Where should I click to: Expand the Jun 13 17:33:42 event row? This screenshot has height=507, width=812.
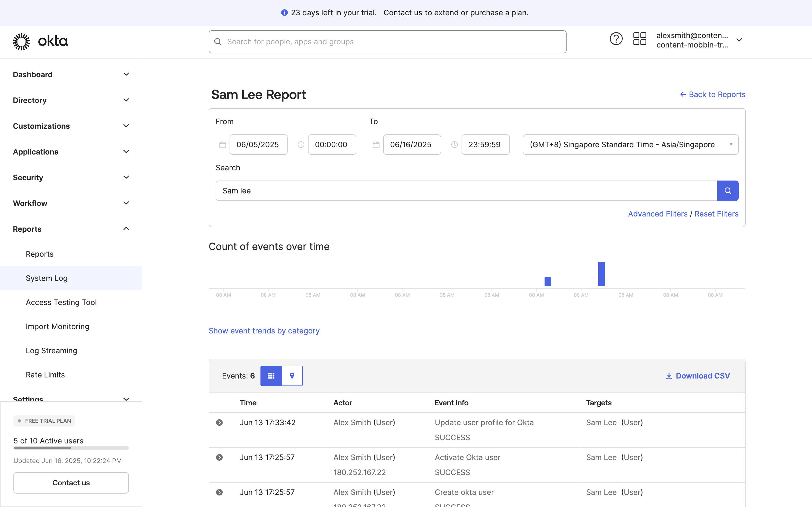(219, 422)
